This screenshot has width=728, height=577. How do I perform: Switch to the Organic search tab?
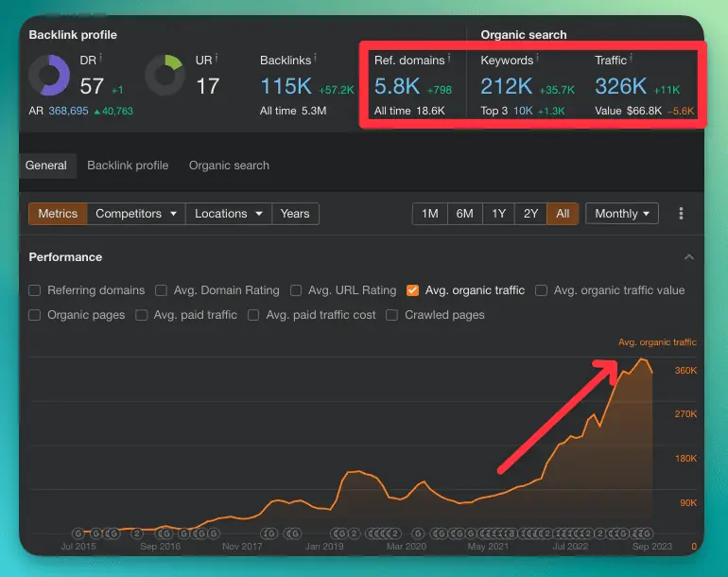229,166
